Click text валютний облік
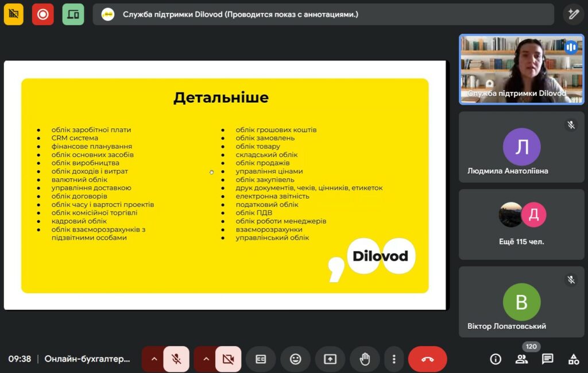588x373 pixels. 79,179
